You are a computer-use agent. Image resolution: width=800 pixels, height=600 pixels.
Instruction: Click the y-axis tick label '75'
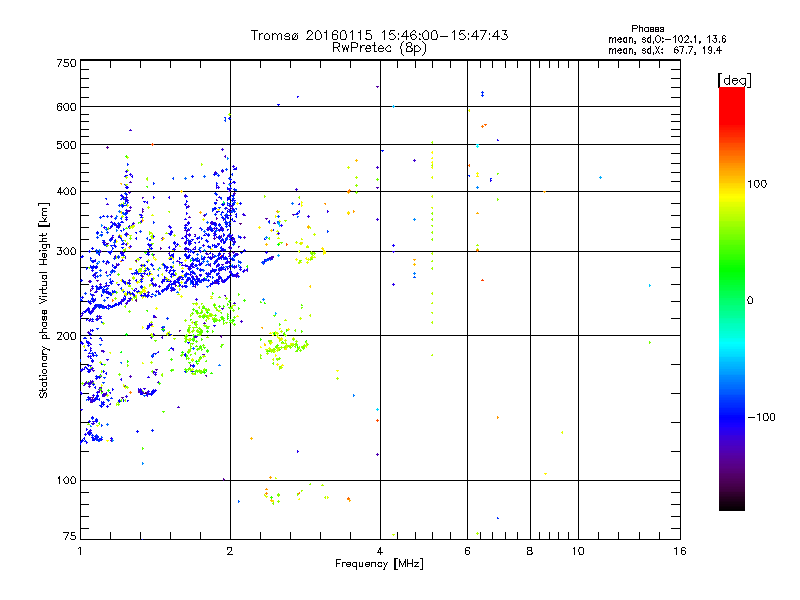click(x=70, y=536)
